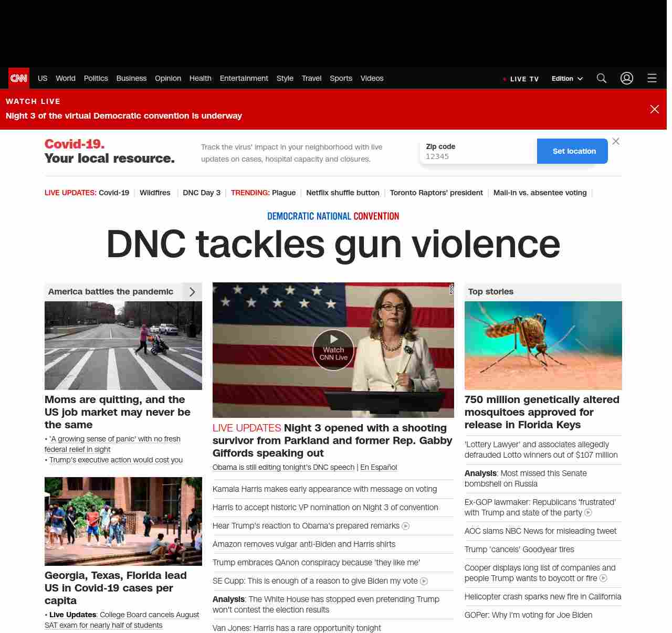
Task: Open the search magnifier icon
Action: tap(602, 78)
